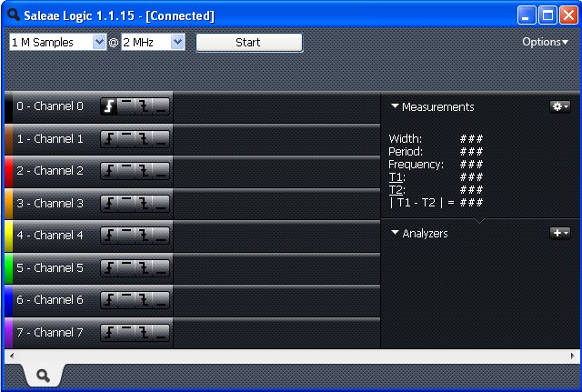Select the 1 - Channel 1 label
The width and height of the screenshot is (582, 392).
(x=50, y=139)
